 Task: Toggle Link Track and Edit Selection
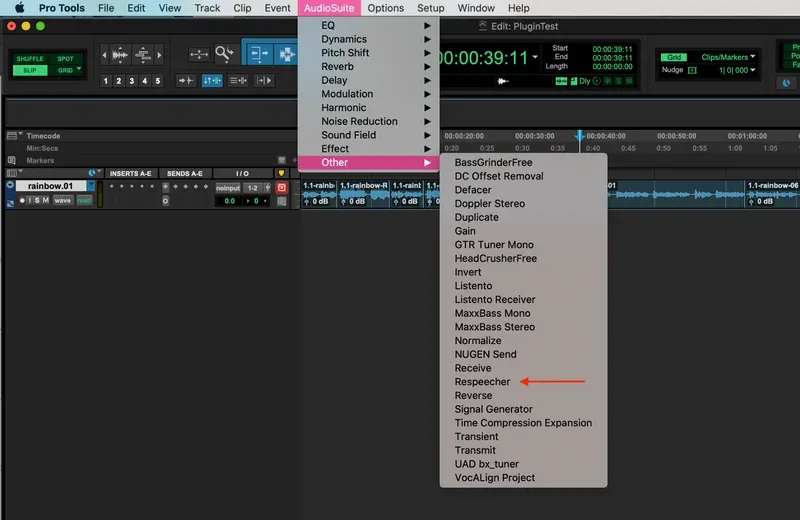click(x=238, y=81)
